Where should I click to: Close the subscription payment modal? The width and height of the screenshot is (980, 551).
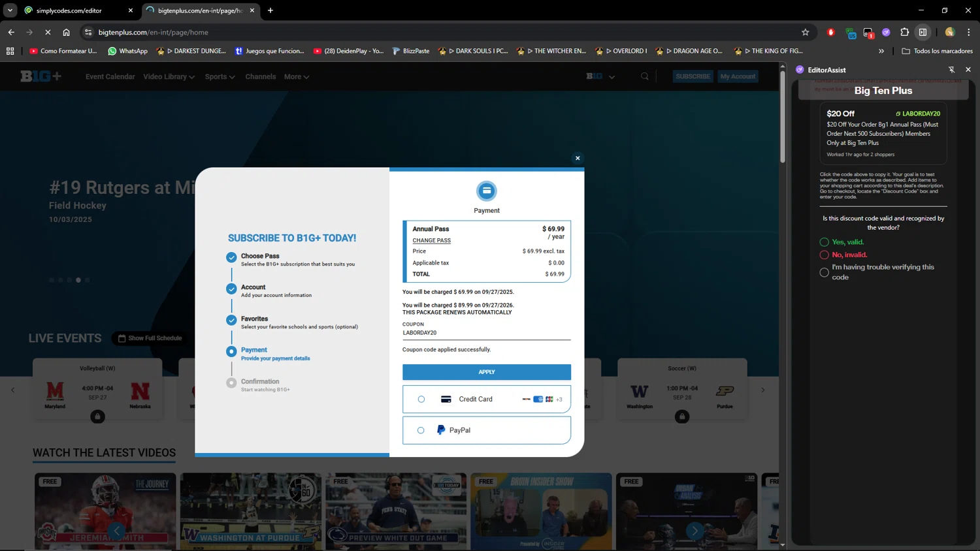coord(578,158)
